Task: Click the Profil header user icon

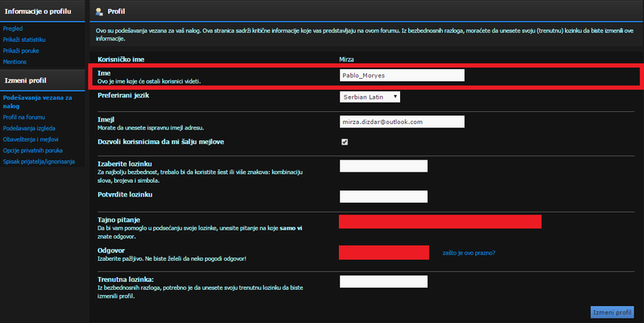Action: 99,11
